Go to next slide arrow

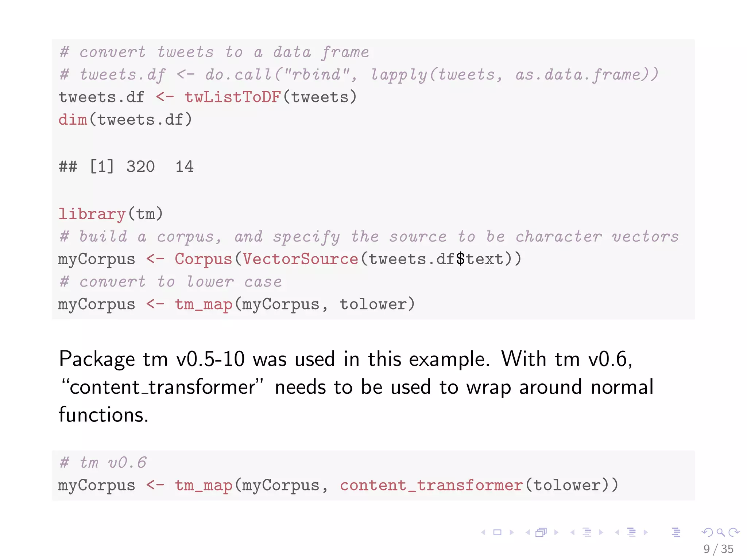512,532
